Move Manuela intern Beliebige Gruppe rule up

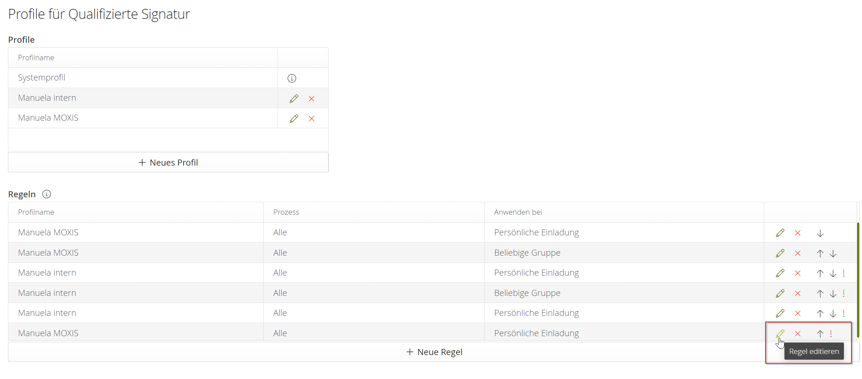[820, 294]
